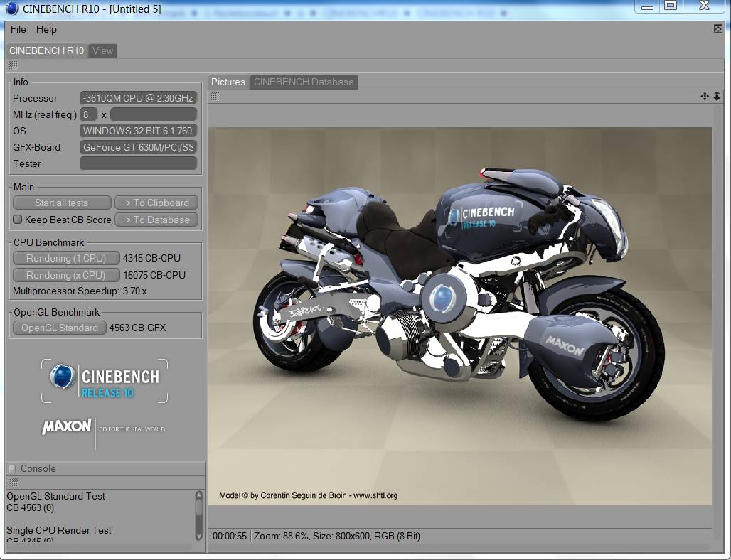The image size is (731, 560).
Task: Click the 4563 CB-GFX score text
Action: coord(137,328)
